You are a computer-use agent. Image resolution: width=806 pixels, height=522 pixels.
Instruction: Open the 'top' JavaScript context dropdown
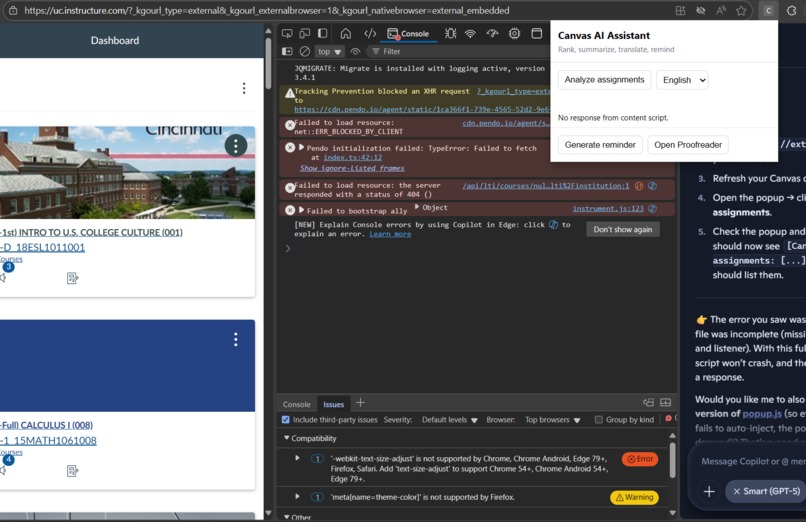click(x=329, y=51)
